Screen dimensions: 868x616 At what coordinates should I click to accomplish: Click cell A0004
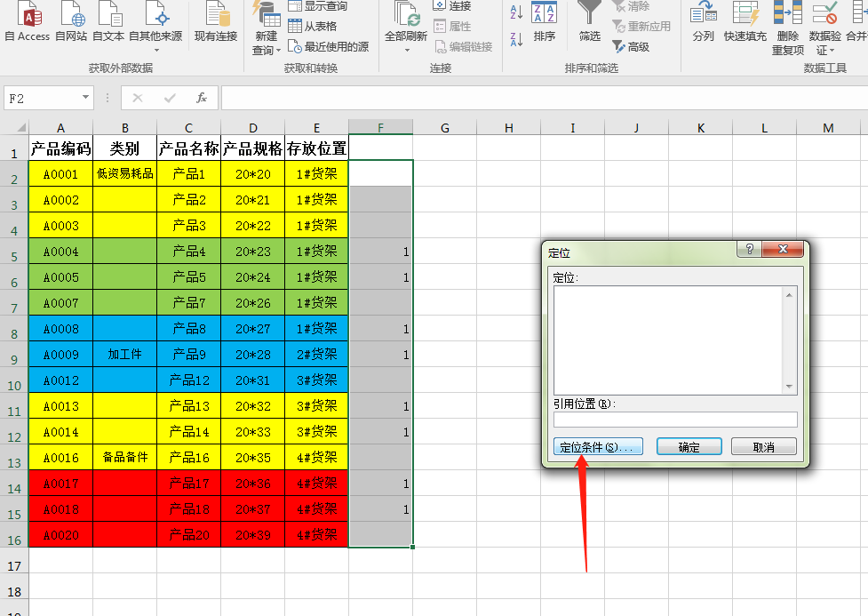[61, 252]
